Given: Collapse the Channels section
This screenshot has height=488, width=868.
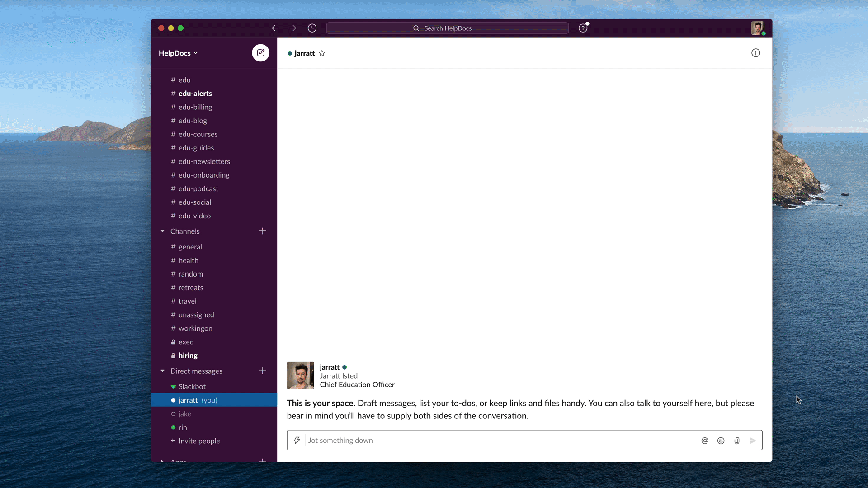Looking at the screenshot, I should (162, 231).
